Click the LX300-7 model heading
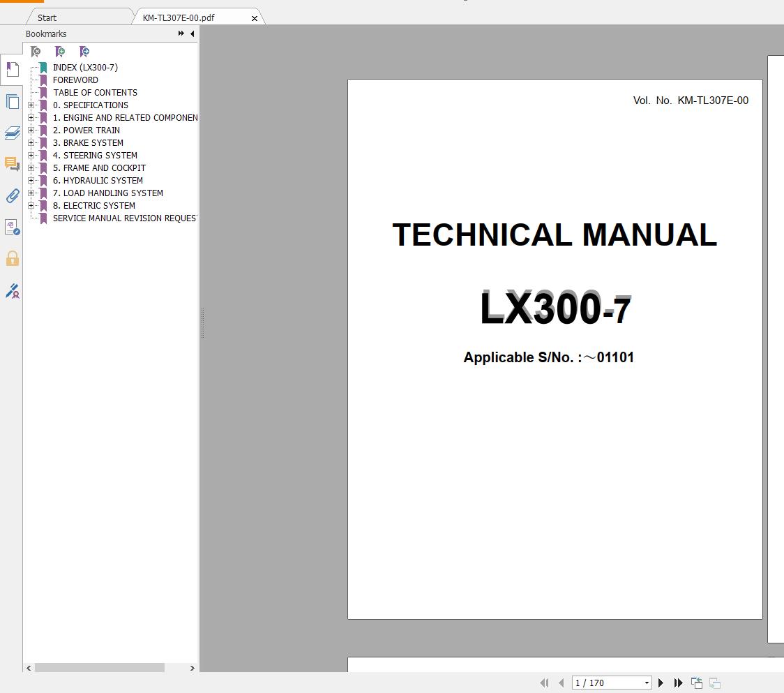Viewport: 784px width, 693px height. click(555, 308)
